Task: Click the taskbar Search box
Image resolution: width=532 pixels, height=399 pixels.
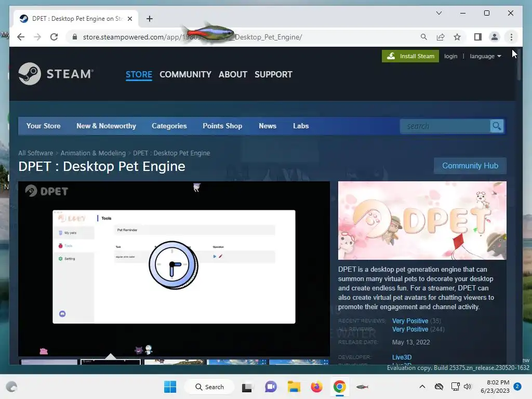Action: (209, 387)
